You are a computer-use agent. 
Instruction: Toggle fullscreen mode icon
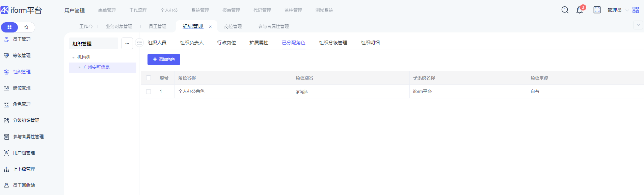[x=597, y=10]
